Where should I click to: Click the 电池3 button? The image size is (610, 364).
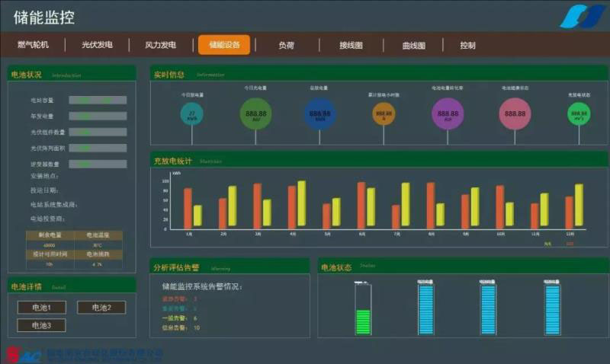[41, 325]
